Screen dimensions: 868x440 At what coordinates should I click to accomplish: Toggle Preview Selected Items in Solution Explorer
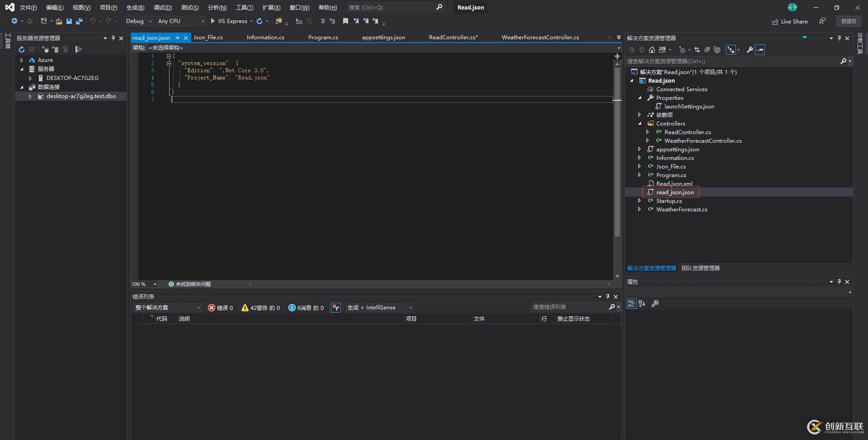pos(718,50)
